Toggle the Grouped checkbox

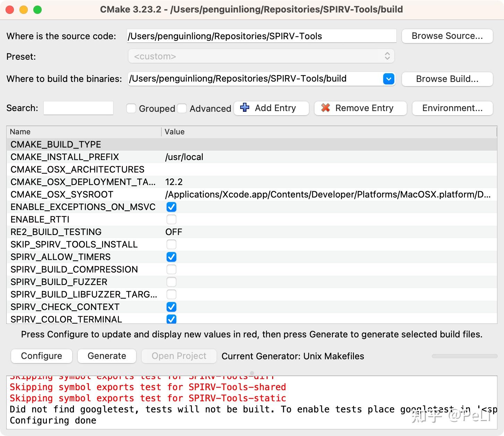pos(131,108)
